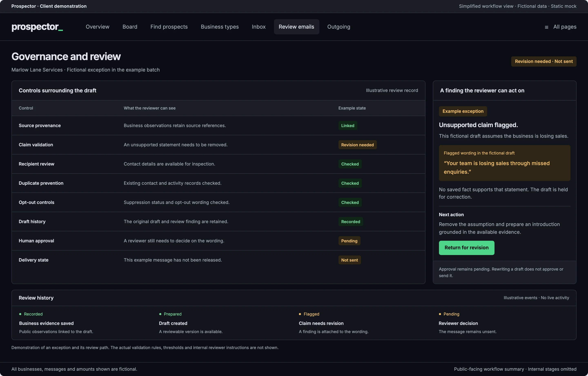Viewport: 588px width, 376px height.
Task: Click the Pending status label in history
Action: click(451, 314)
